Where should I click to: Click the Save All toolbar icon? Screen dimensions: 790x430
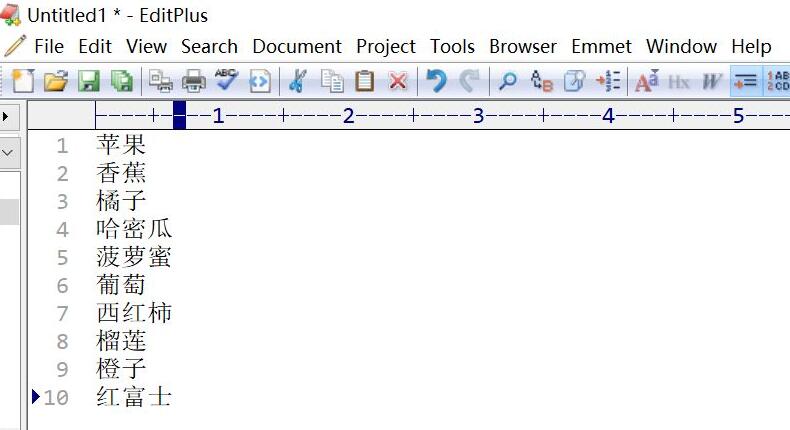(121, 81)
